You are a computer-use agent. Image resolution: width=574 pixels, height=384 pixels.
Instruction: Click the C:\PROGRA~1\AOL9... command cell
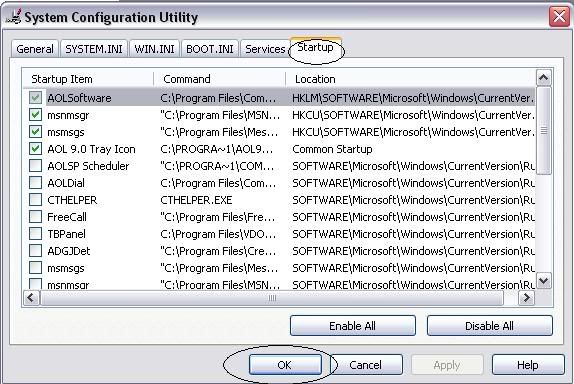click(x=216, y=149)
